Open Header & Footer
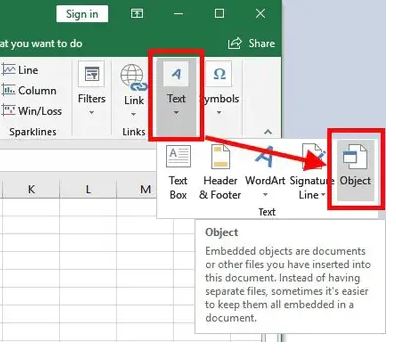This screenshot has width=396, height=361. click(220, 172)
